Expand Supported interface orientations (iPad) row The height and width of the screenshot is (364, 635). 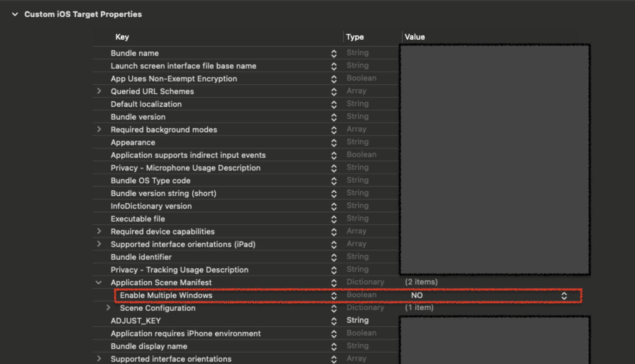tap(99, 244)
